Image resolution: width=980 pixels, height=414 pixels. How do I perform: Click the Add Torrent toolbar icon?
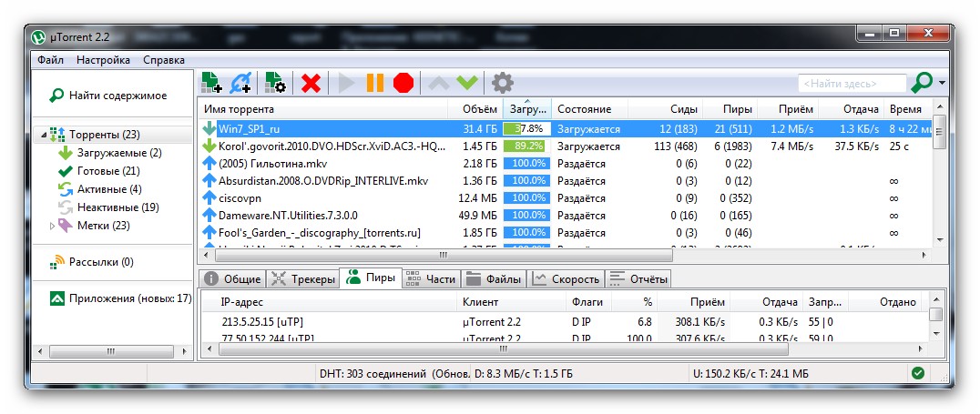click(211, 83)
